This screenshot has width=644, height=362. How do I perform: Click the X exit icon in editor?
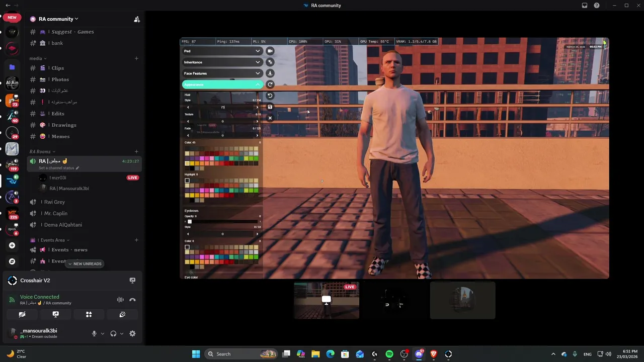click(270, 118)
